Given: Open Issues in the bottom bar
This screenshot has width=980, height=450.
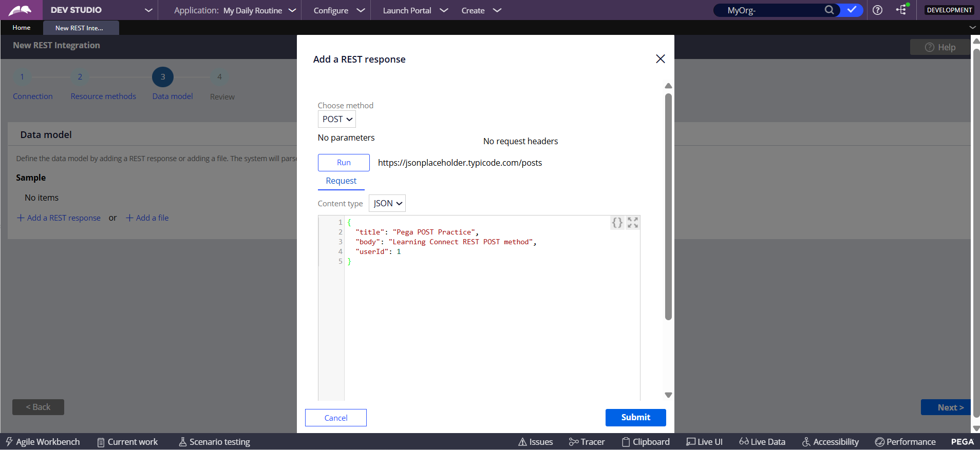Looking at the screenshot, I should pos(536,442).
